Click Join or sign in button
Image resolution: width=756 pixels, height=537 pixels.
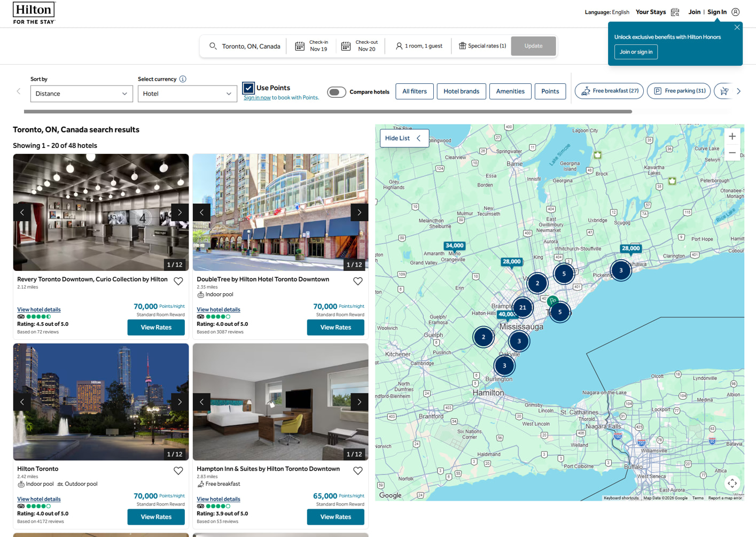[x=636, y=52]
